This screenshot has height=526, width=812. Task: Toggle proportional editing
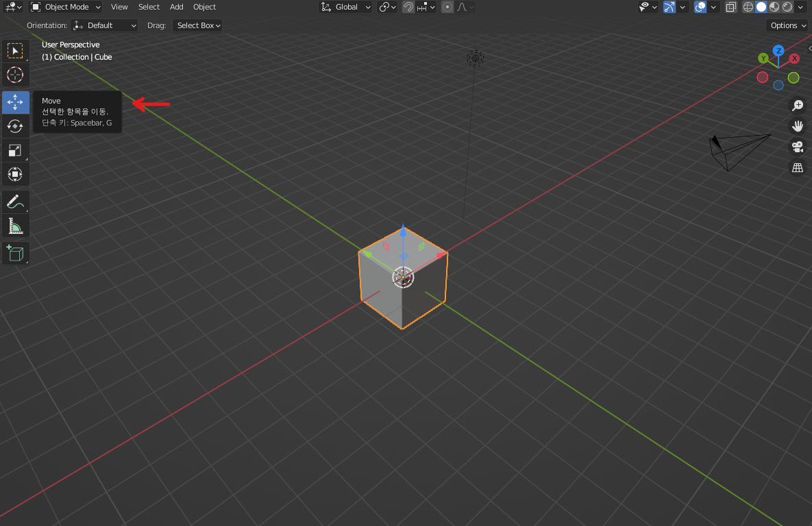pos(447,7)
